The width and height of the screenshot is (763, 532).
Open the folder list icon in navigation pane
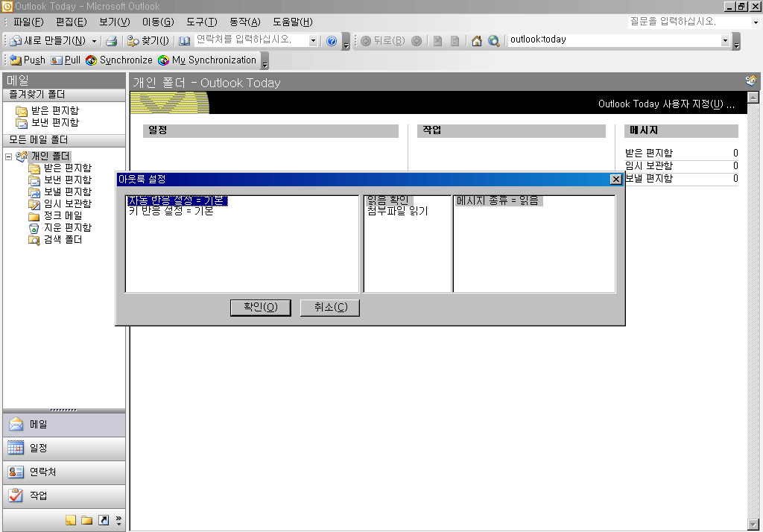(87, 520)
